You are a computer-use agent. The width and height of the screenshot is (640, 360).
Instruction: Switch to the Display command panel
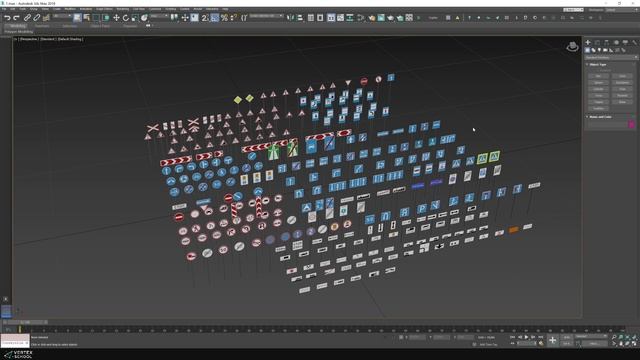(625, 42)
